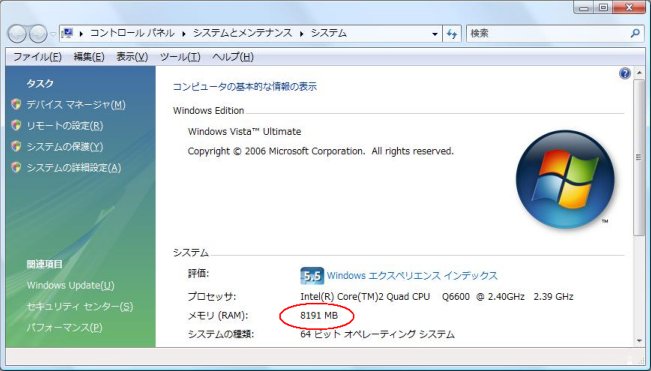Open the address bar history dropdown
Viewport: 651px width, 371px height.
pos(435,34)
